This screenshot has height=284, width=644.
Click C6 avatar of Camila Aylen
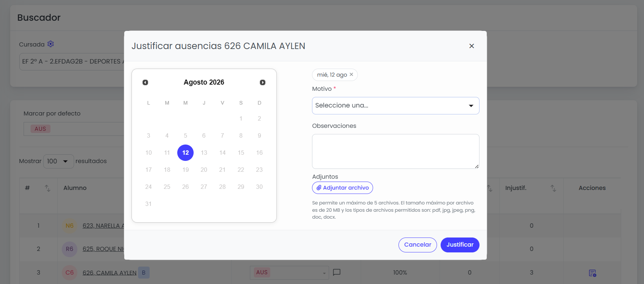tap(69, 272)
